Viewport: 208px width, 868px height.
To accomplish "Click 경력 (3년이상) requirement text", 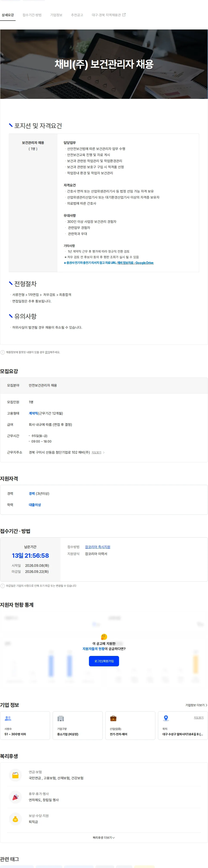I will click(39, 494).
